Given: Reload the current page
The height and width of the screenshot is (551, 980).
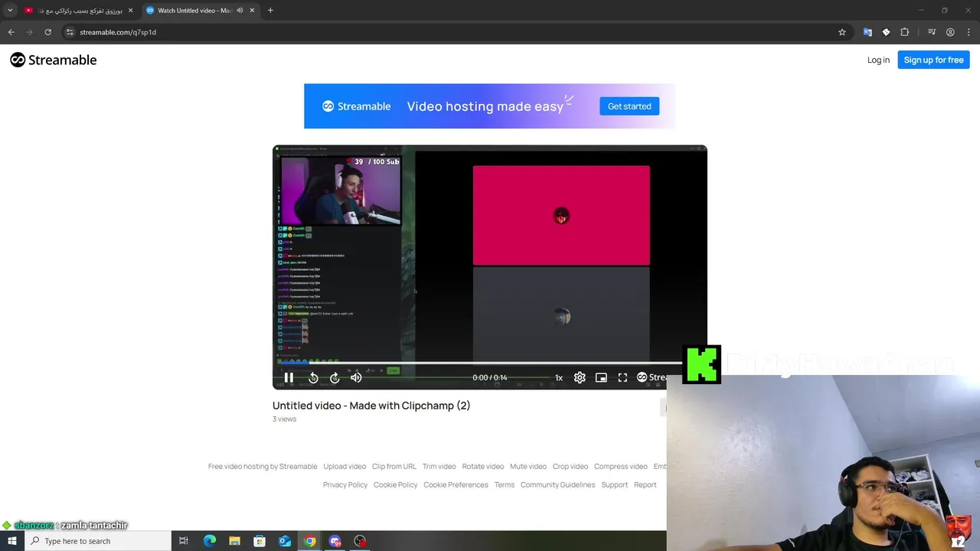Looking at the screenshot, I should click(47, 32).
